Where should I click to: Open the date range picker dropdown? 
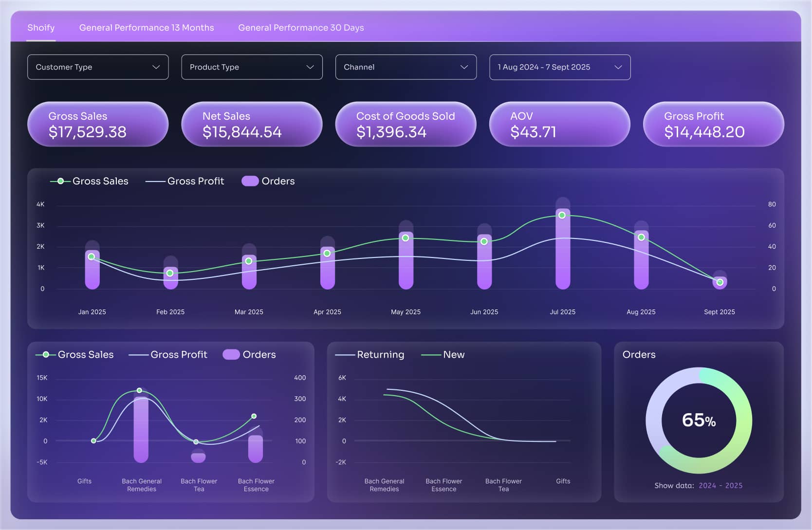point(559,67)
